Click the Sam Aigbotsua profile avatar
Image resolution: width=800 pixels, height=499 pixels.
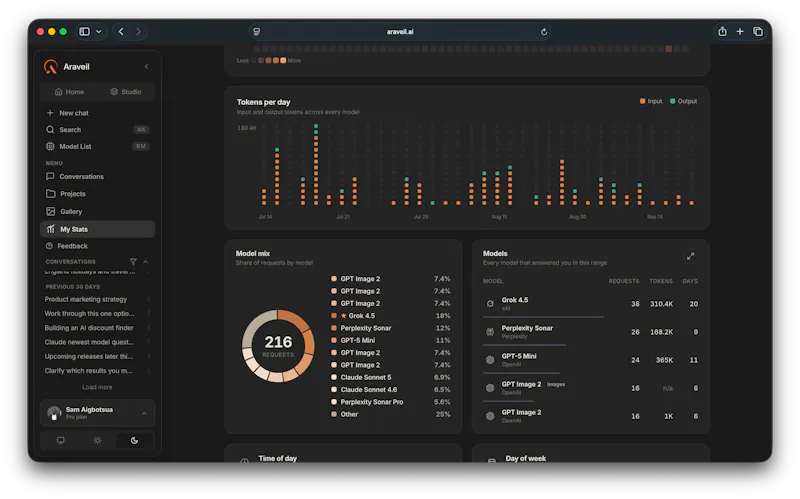pos(54,413)
